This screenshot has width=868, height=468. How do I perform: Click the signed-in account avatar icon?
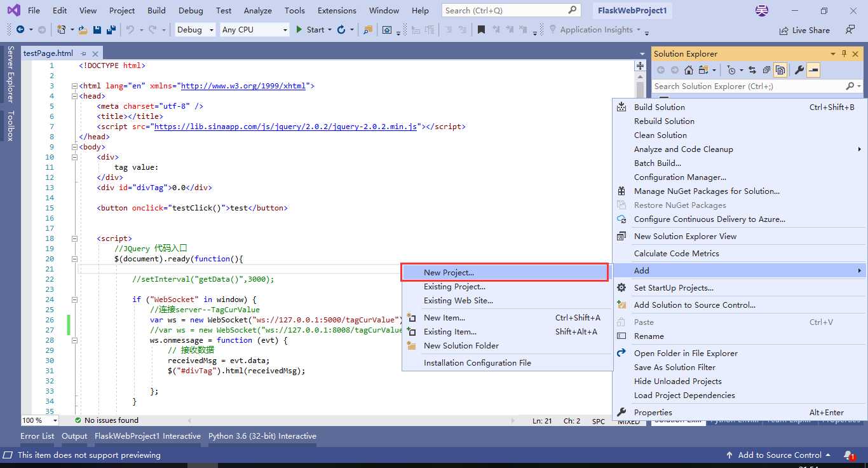(761, 10)
